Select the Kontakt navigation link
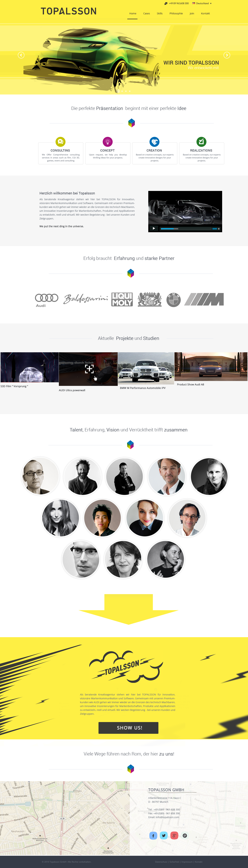The height and width of the screenshot is (868, 248). pos(205,13)
